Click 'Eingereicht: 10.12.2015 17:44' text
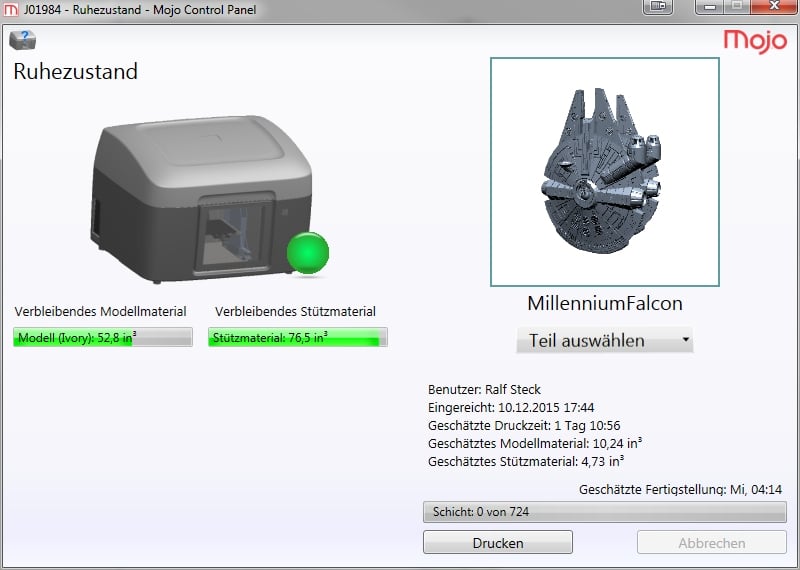 click(511, 407)
